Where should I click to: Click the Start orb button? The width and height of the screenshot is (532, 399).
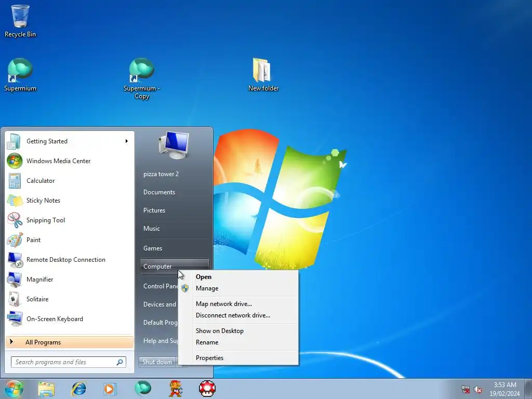click(14, 389)
